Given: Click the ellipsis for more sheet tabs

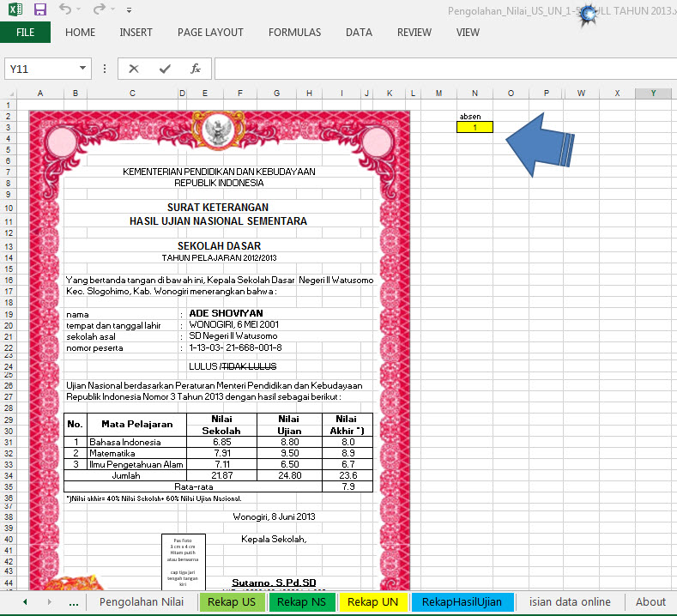Looking at the screenshot, I should pyautogui.click(x=74, y=603).
